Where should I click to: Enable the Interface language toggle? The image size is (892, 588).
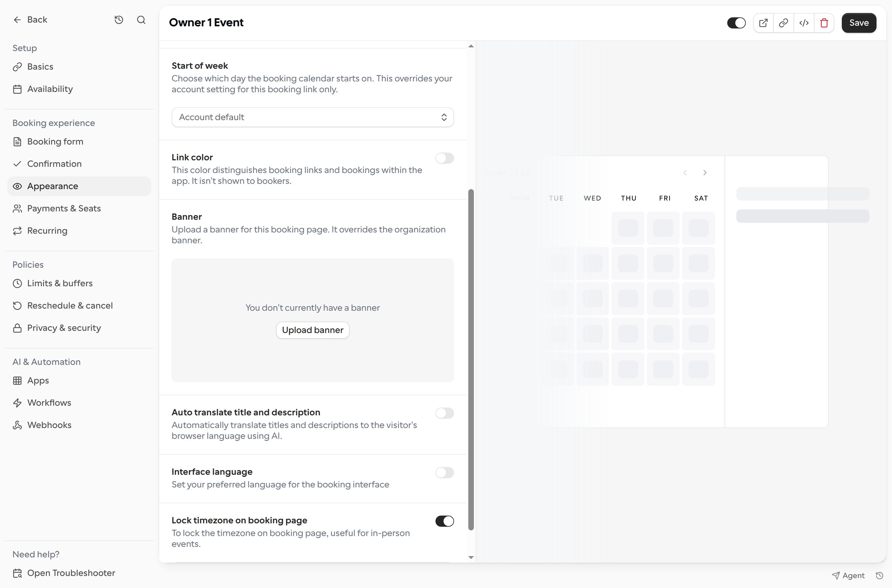[445, 473]
